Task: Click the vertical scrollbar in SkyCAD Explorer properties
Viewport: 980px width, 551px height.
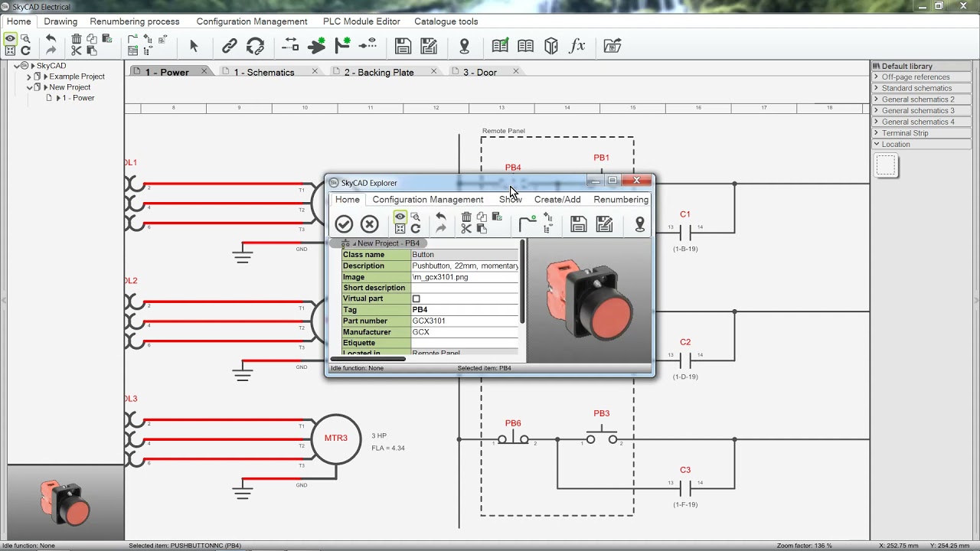Action: pos(523,282)
